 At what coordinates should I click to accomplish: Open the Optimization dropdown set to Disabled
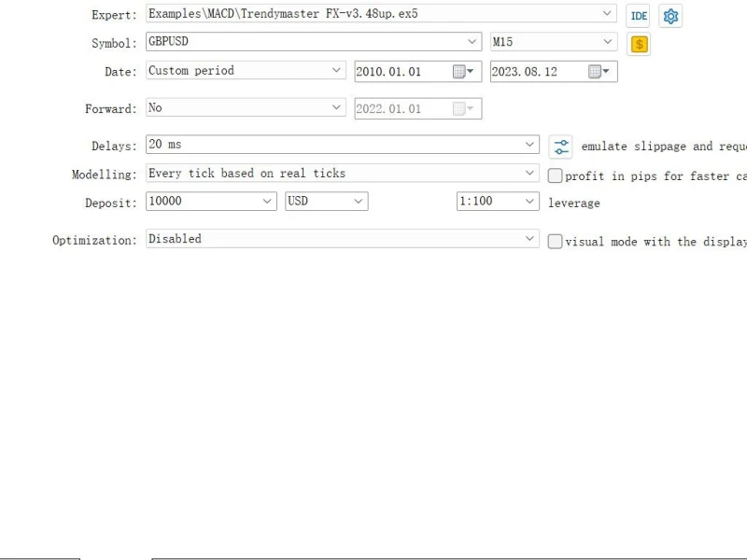click(530, 239)
